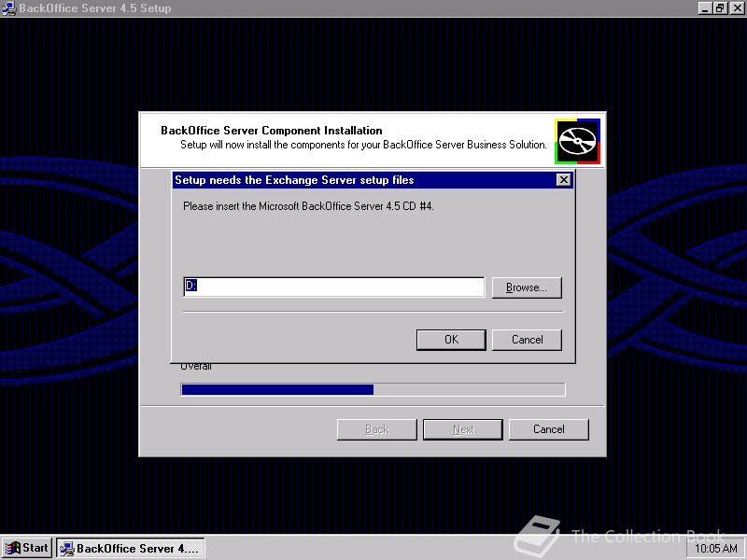This screenshot has height=560, width=747.
Task: Click the 10:05 AM taskbar clock
Action: (715, 549)
